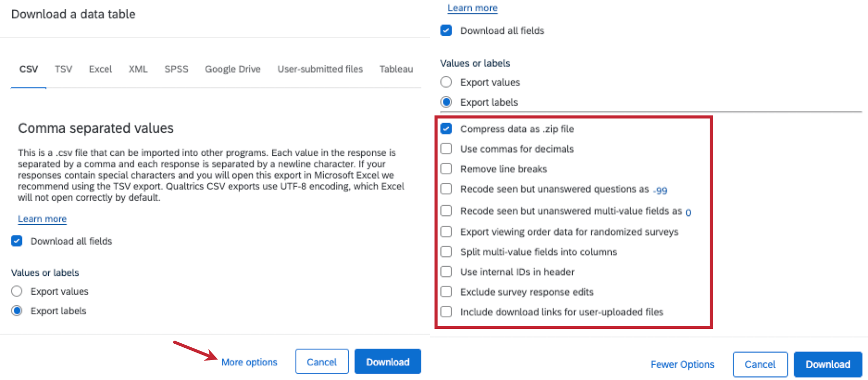Viewport: 868px width, 380px height.
Task: Check Split multi-value fields into columns
Action: (446, 251)
